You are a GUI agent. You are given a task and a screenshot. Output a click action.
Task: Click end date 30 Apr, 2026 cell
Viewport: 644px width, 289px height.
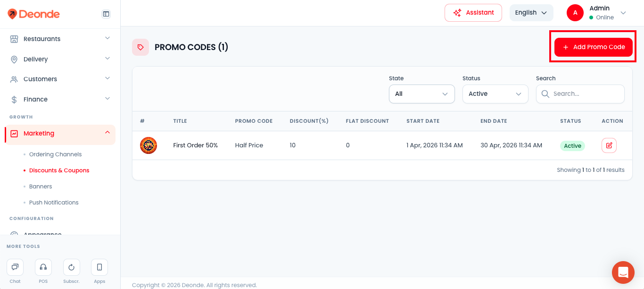tap(511, 145)
